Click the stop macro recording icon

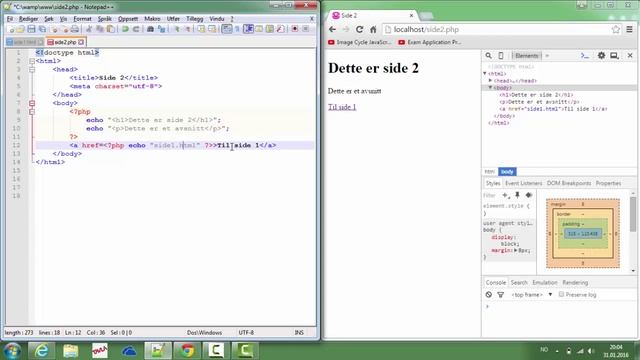[x=305, y=29]
